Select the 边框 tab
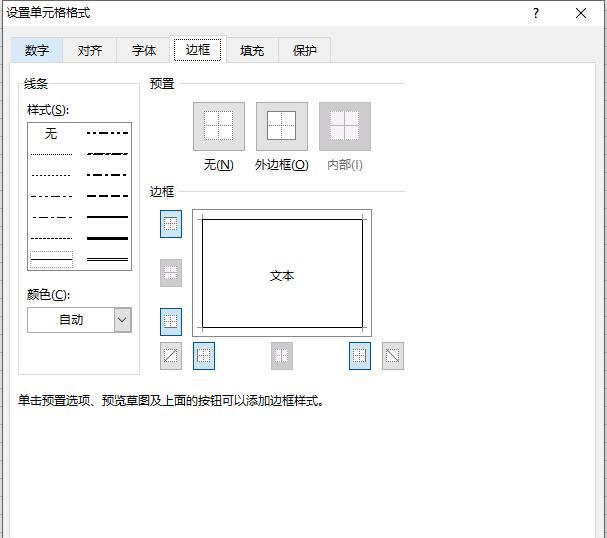Image resolution: width=607 pixels, height=538 pixels. 197,49
